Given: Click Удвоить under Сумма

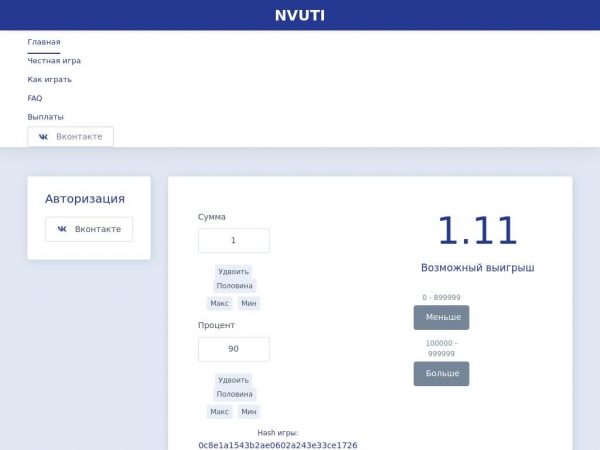Looking at the screenshot, I should 233,272.
